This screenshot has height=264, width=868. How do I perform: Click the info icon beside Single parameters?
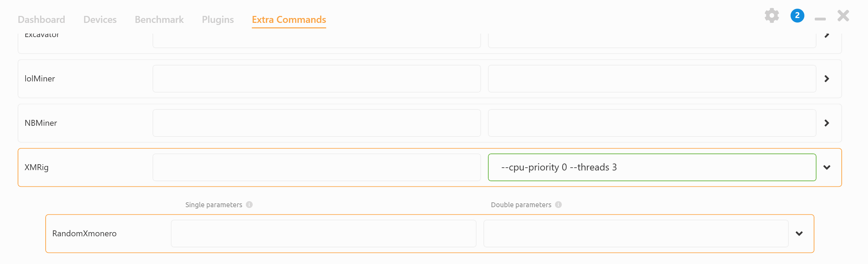coord(249,204)
